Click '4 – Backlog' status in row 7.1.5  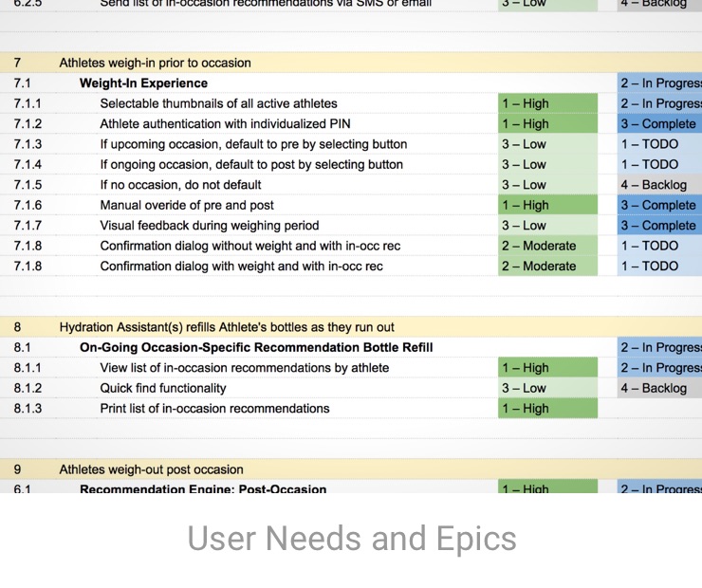click(x=654, y=185)
